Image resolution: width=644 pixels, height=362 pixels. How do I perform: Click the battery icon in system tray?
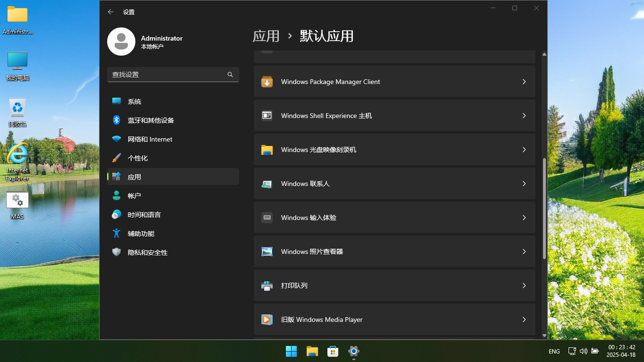[595, 351]
